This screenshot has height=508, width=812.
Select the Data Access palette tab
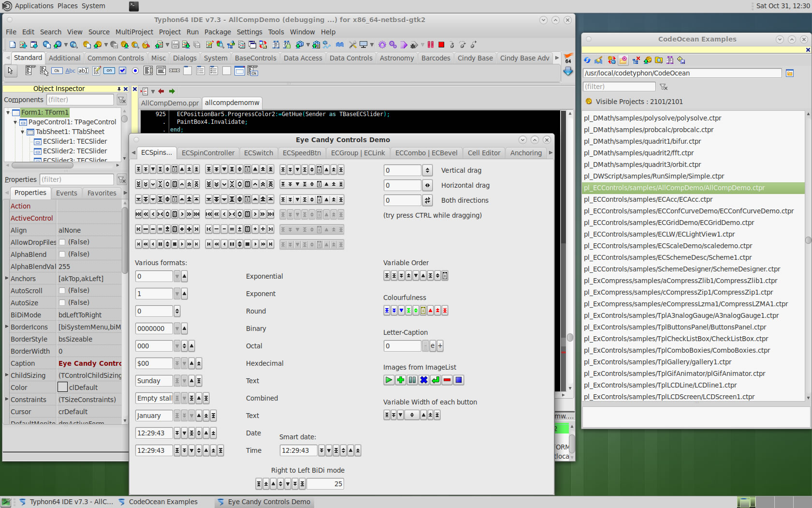click(x=303, y=58)
